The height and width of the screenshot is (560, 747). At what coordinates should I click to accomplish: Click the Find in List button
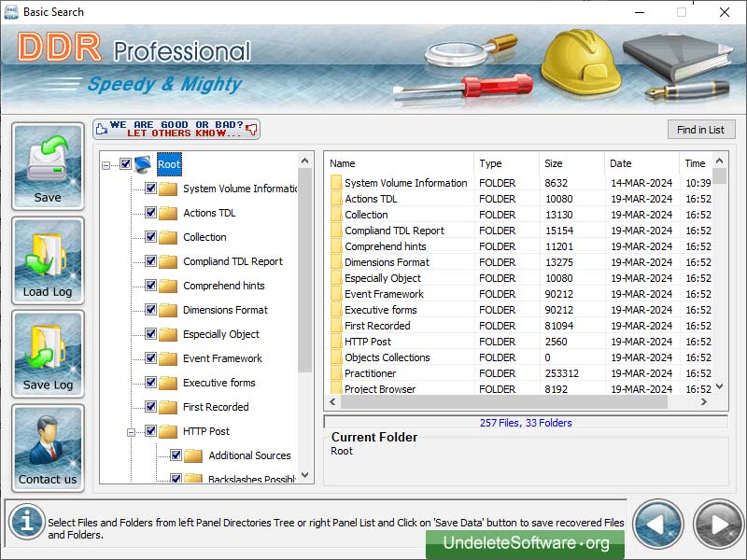point(701,130)
